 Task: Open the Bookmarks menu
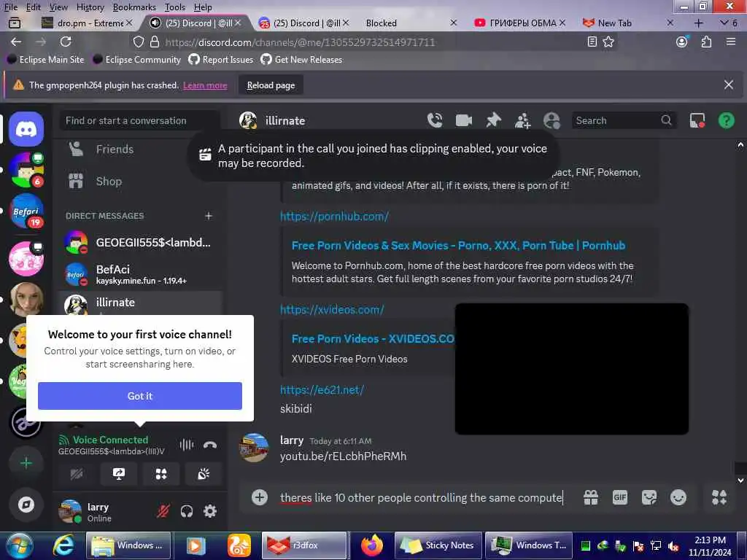134,7
